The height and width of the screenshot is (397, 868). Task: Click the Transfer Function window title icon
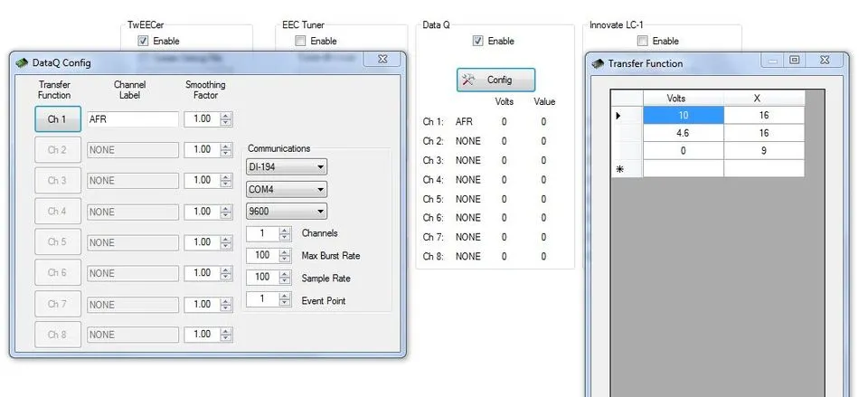(x=598, y=63)
